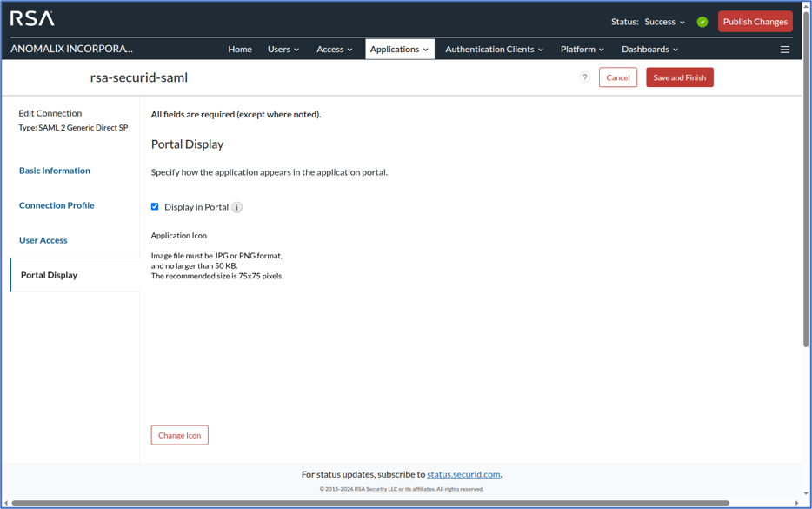Click the horizontal scrollbar right arrow
Viewport: 812px width, 509px height.
(796, 503)
